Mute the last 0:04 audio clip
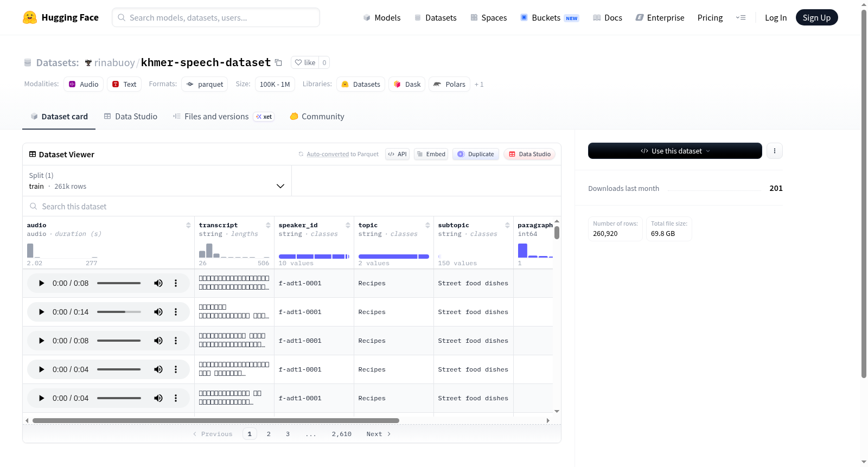Screen dimensions: 868x467 click(x=158, y=398)
